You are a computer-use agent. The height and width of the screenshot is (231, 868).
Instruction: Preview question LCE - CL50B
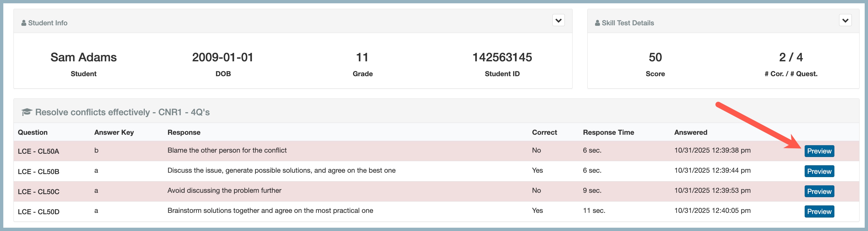[819, 171]
